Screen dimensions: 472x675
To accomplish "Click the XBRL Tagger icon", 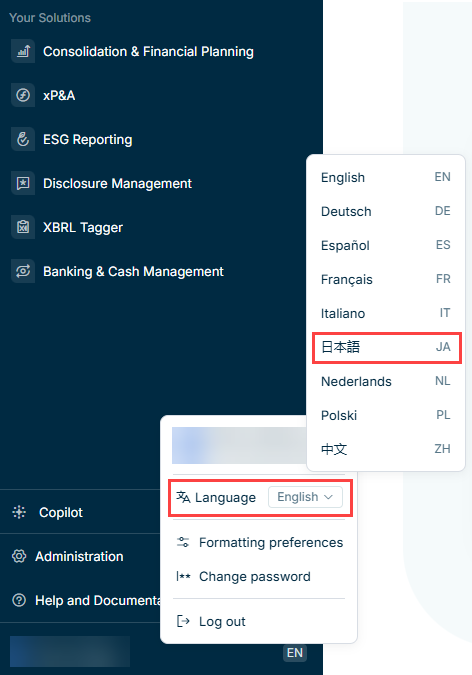I will 23,227.
